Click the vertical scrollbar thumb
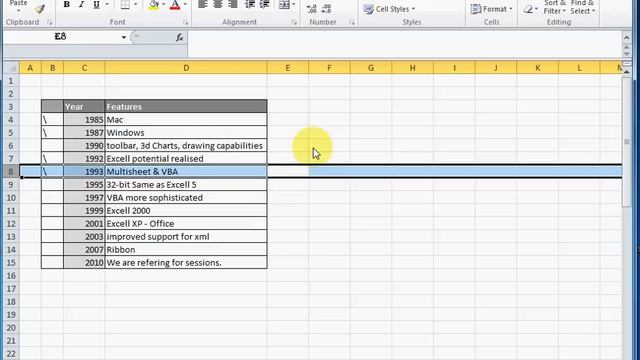The image size is (640, 360). pyautogui.click(x=627, y=142)
